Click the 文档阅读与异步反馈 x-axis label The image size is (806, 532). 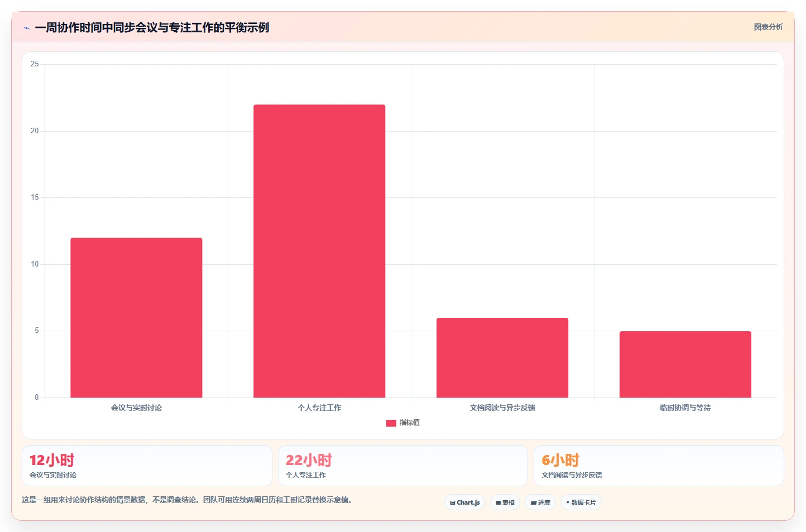coord(502,408)
